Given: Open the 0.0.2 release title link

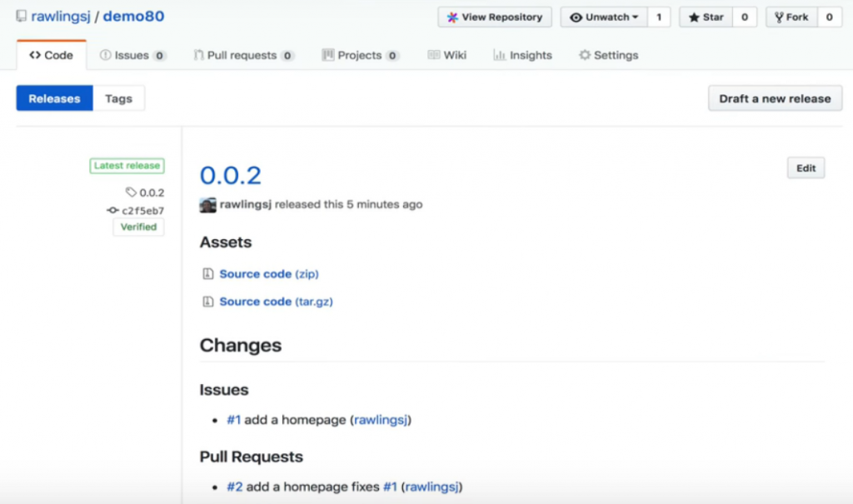Looking at the screenshot, I should click(231, 175).
